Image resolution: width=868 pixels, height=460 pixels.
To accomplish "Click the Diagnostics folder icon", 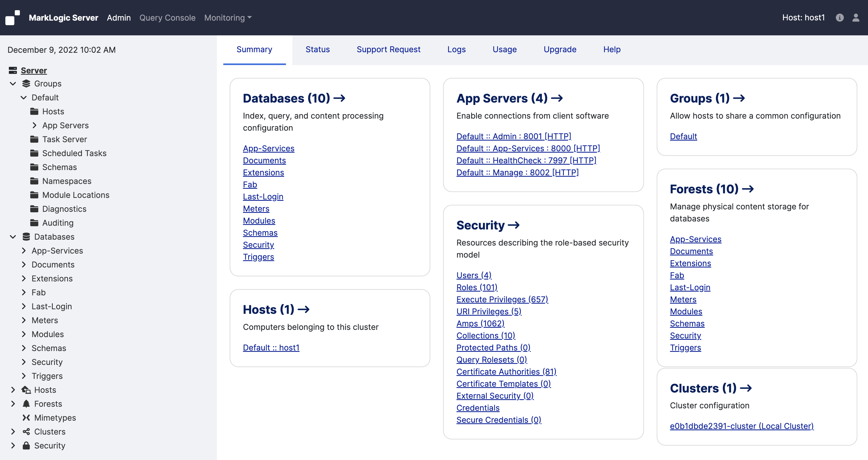I will coord(34,209).
